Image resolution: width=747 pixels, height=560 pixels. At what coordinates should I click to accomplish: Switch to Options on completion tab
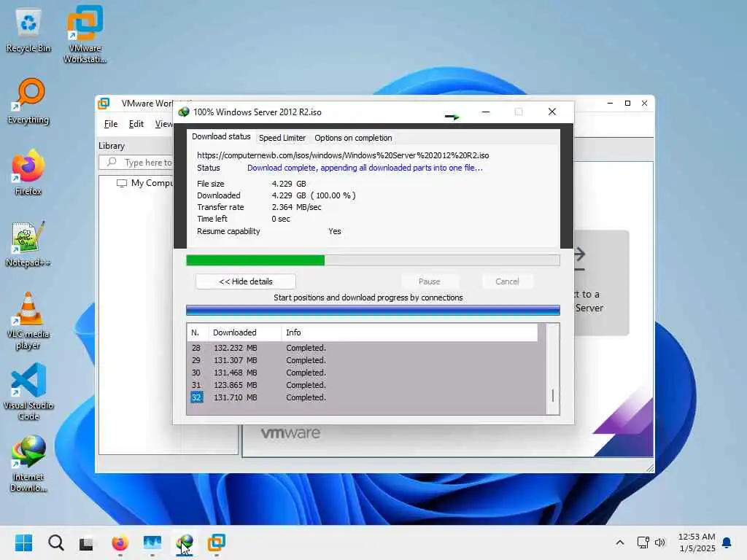click(x=353, y=138)
